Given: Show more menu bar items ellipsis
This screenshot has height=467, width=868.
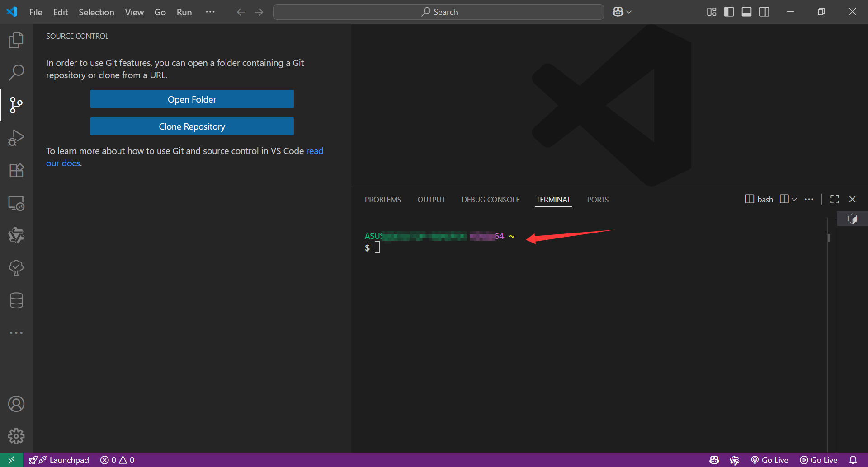Looking at the screenshot, I should (x=210, y=12).
